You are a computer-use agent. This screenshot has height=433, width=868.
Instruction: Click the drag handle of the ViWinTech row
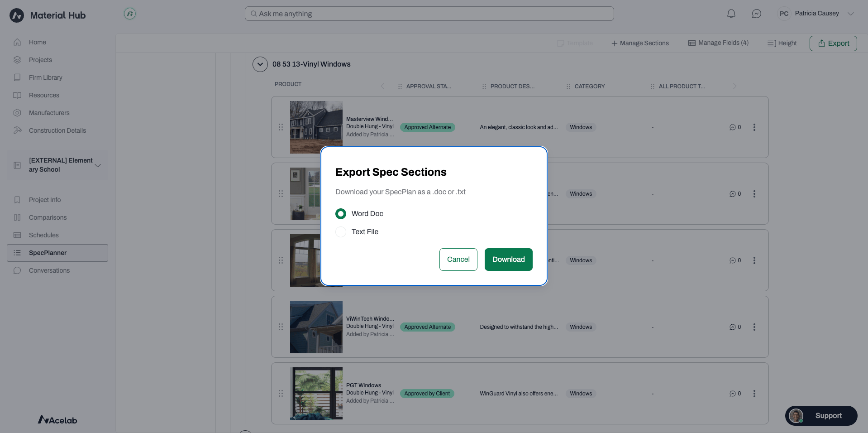click(281, 327)
